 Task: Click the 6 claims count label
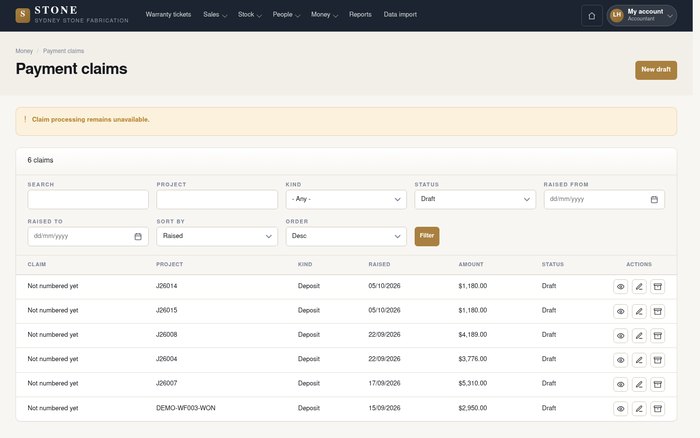point(40,160)
